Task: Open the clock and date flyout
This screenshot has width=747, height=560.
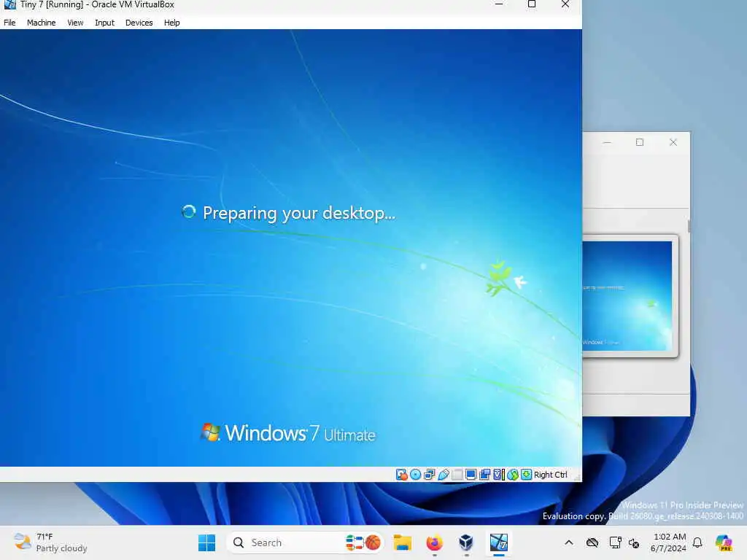Action: (x=669, y=542)
